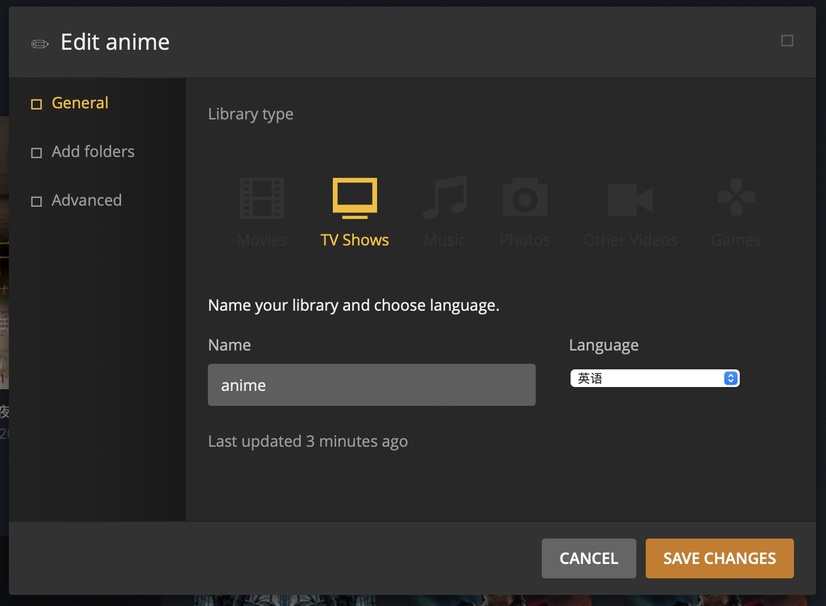Click the Language label
The width and height of the screenshot is (826, 606).
click(x=604, y=345)
